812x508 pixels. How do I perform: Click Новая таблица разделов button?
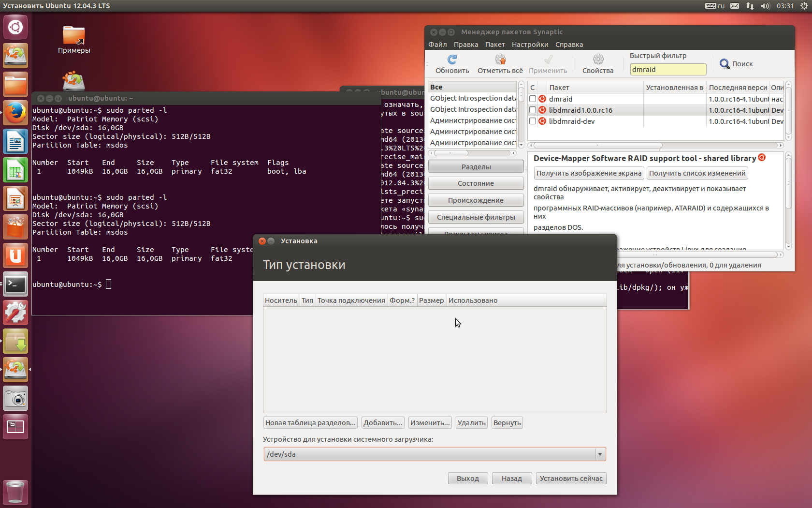(x=310, y=423)
